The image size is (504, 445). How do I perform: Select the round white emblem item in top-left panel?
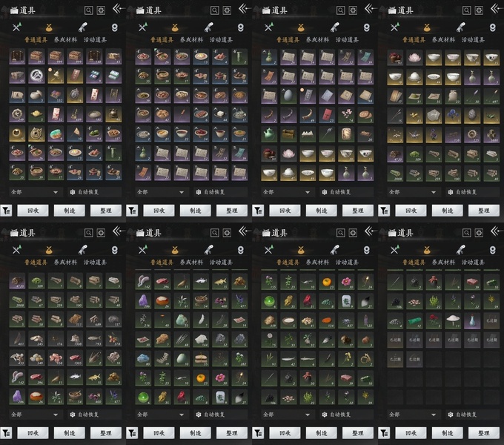(36, 76)
